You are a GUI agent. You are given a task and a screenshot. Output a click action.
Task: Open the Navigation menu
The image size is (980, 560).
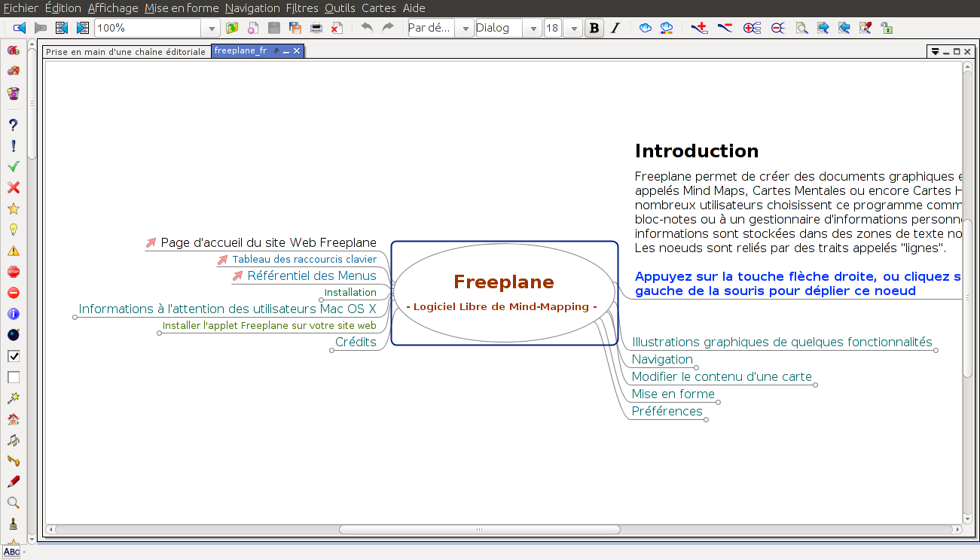tap(252, 8)
